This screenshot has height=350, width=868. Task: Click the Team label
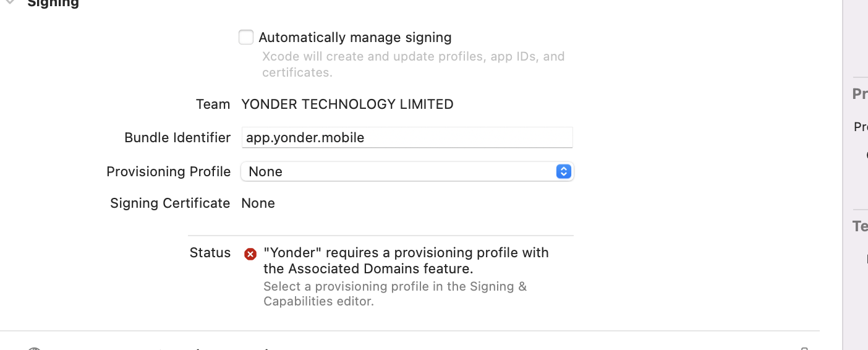(213, 104)
